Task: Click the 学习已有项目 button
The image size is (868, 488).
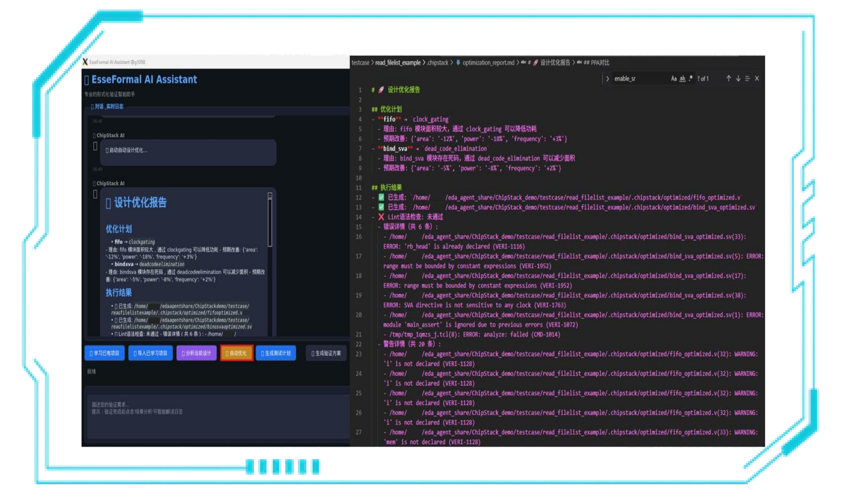Action: coord(104,353)
